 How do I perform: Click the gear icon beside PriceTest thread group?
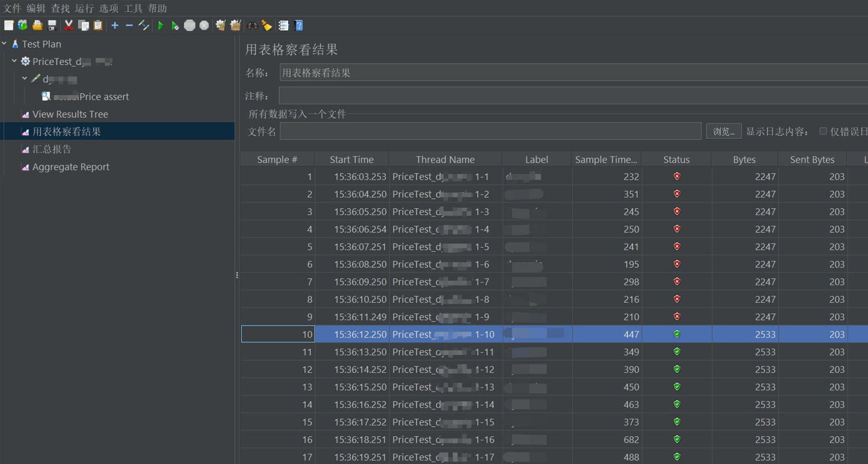pyautogui.click(x=25, y=61)
